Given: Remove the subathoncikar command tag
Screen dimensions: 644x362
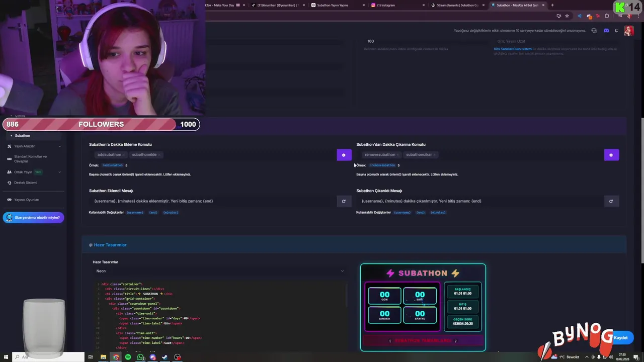Looking at the screenshot, I should coord(435,155).
